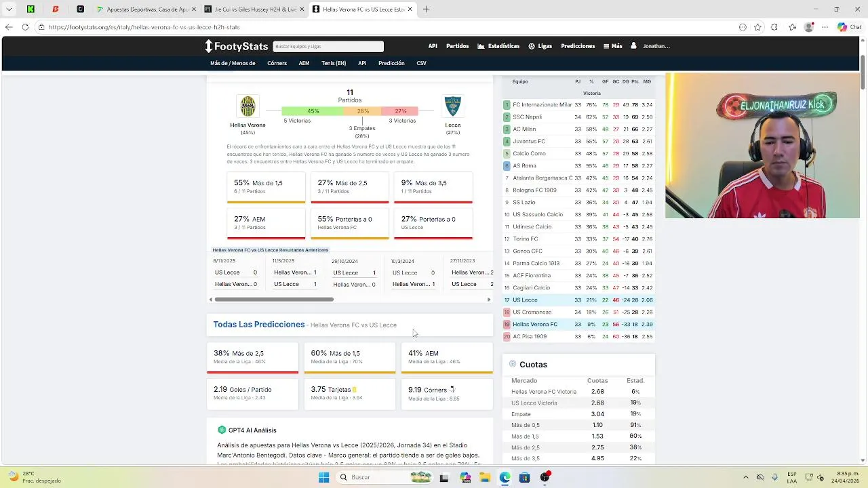The height and width of the screenshot is (488, 868).
Task: Open SSC Napoli in league table
Action: 527,117
